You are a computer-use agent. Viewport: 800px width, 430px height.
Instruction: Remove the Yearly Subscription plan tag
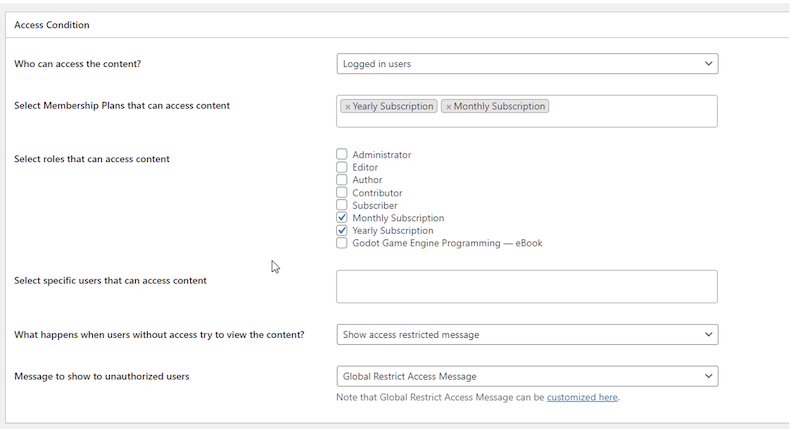tap(347, 107)
